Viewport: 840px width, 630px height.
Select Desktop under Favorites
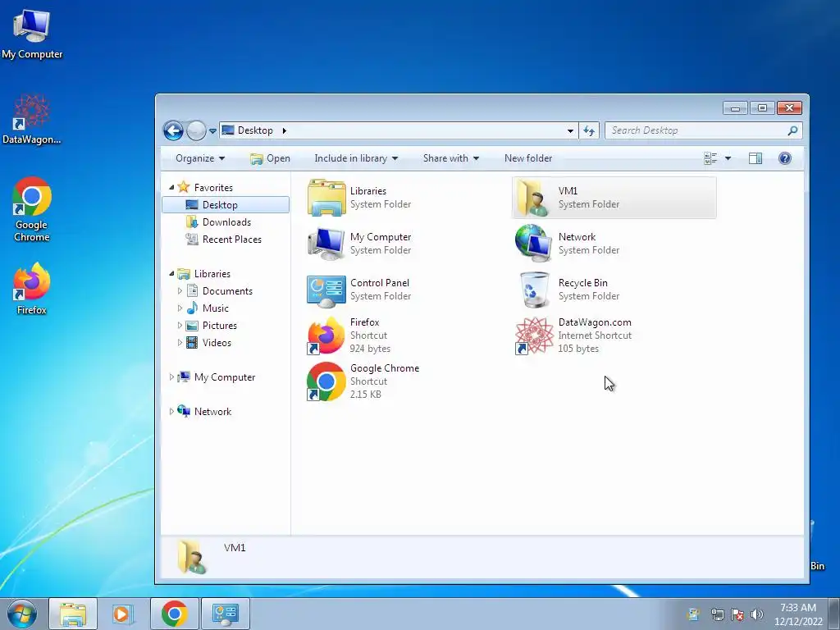point(226,204)
